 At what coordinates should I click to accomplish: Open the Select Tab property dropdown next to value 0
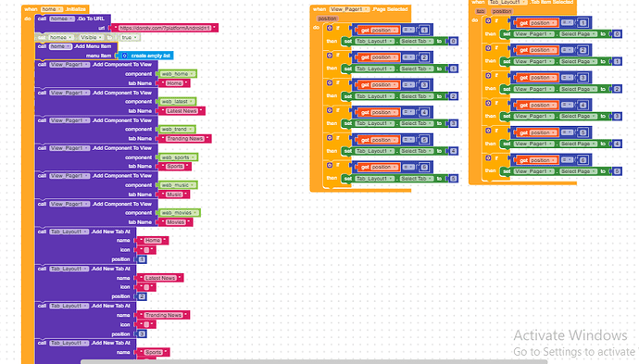pos(418,41)
